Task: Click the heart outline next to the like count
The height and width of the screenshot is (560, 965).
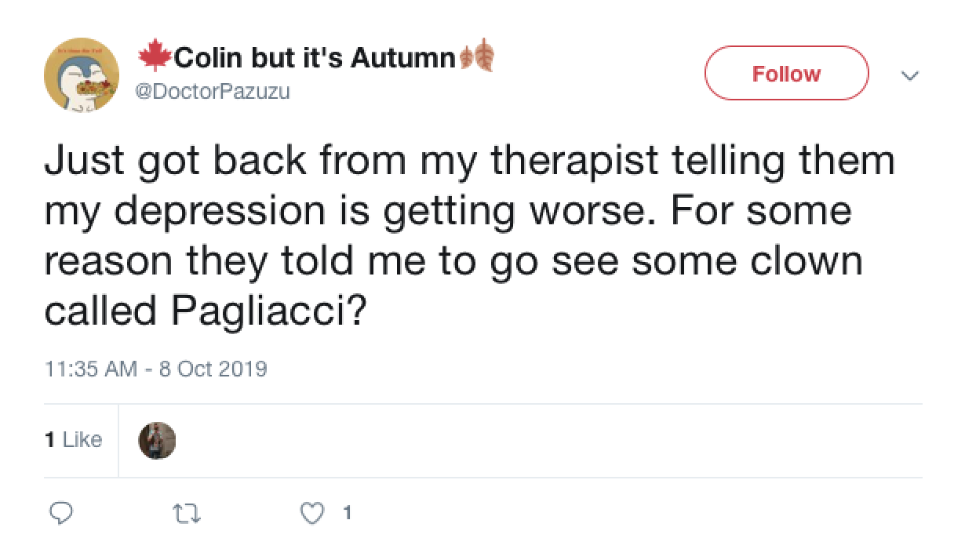Action: [312, 513]
